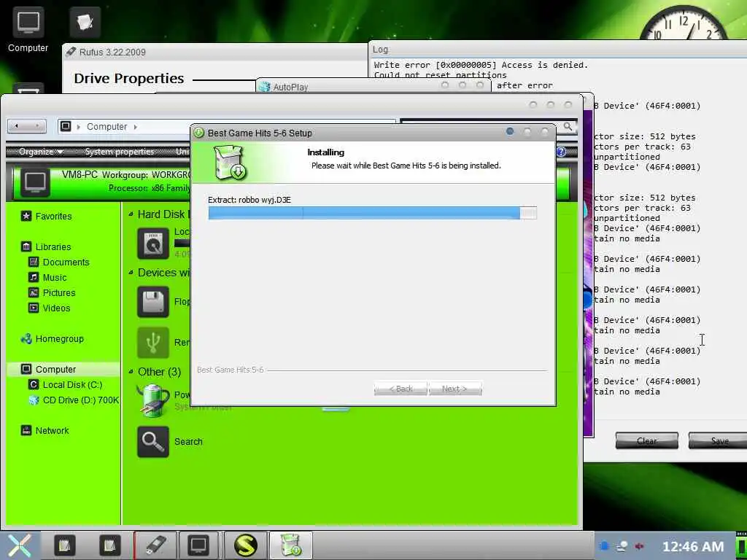747x560 pixels.
Task: Open Favorites in the navigation pane
Action: pos(53,216)
